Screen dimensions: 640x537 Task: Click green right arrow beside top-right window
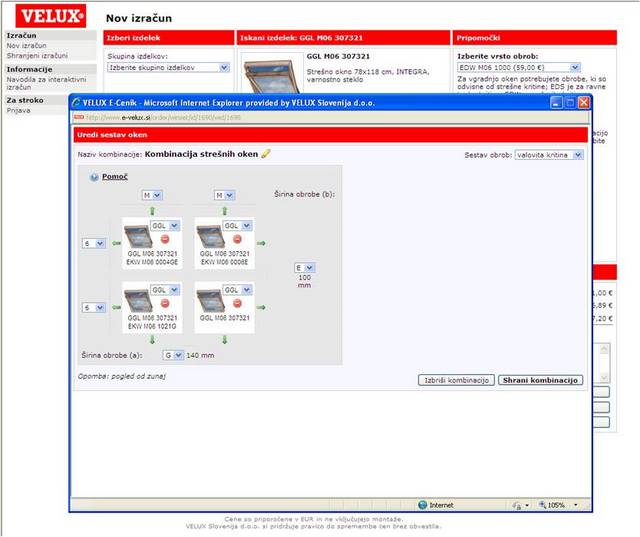pos(262,243)
